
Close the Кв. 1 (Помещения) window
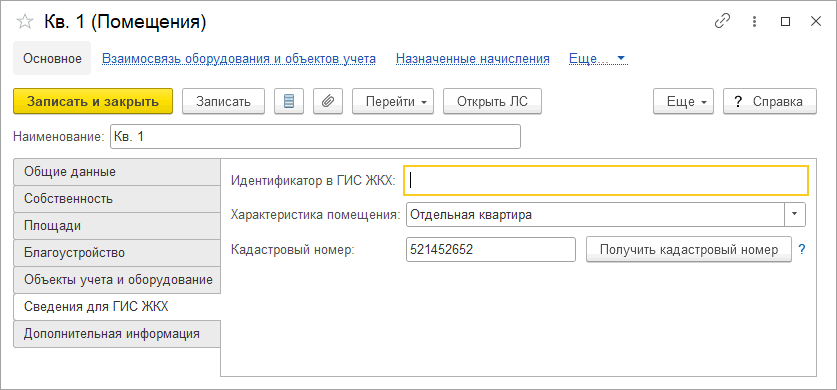(816, 21)
